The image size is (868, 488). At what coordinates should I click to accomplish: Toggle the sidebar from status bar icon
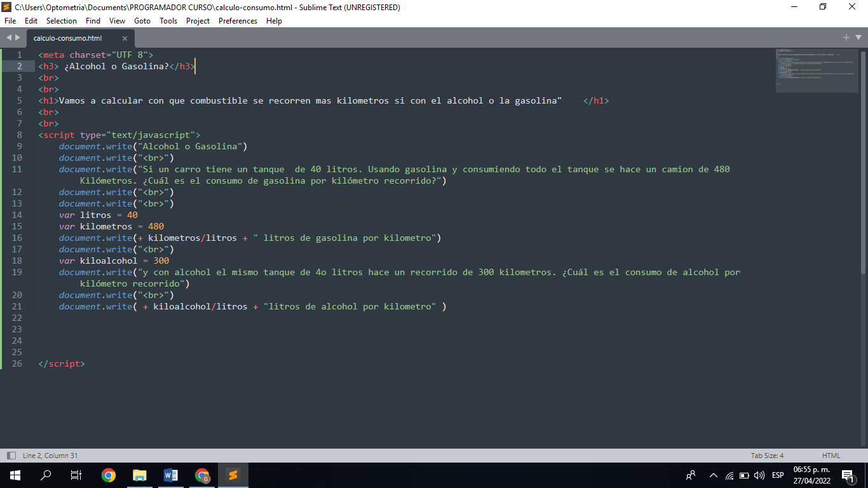[11, 456]
